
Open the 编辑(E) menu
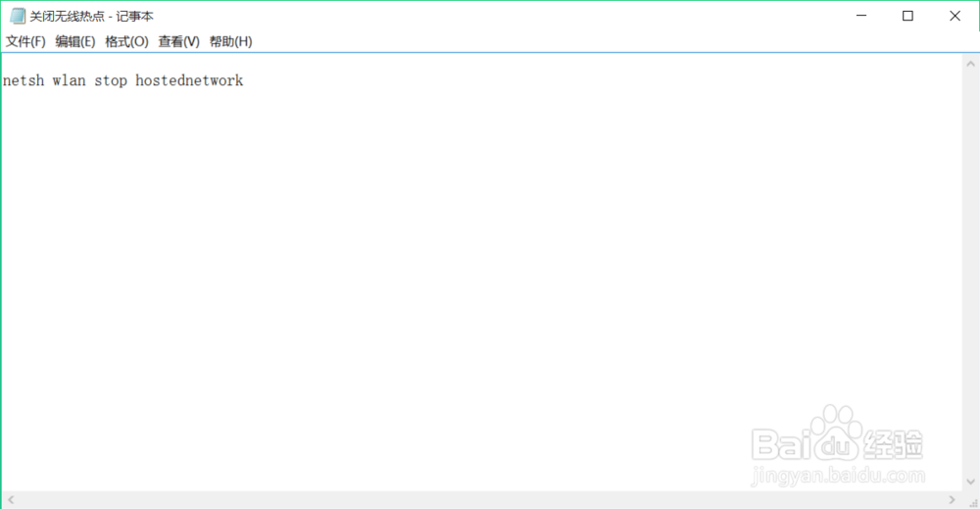(75, 41)
